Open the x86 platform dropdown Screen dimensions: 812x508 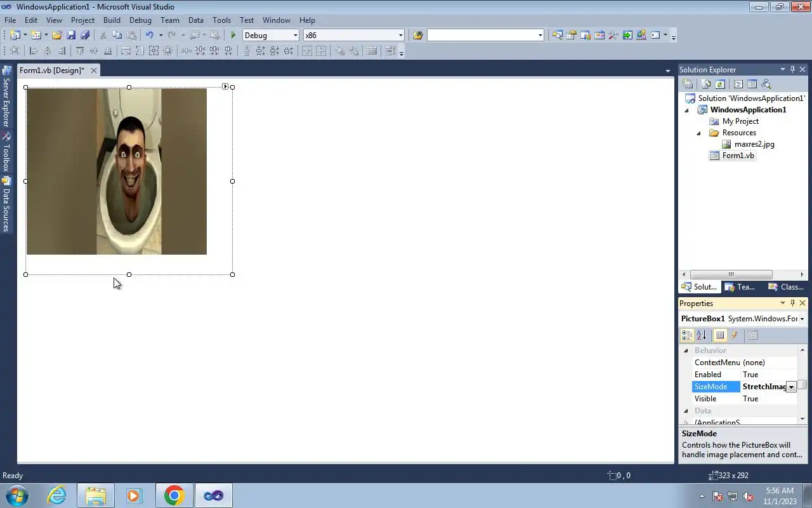[x=400, y=35]
